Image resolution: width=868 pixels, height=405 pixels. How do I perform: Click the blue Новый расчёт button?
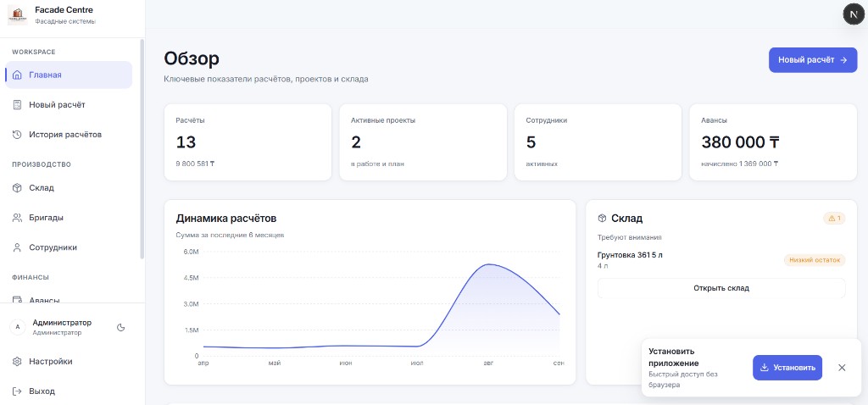813,60
